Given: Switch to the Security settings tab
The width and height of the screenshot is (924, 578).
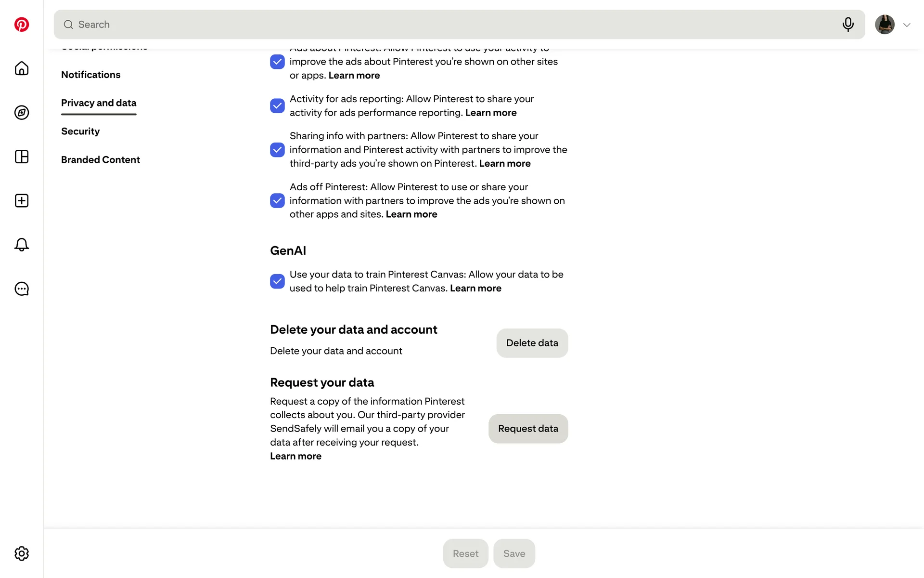Looking at the screenshot, I should [80, 131].
